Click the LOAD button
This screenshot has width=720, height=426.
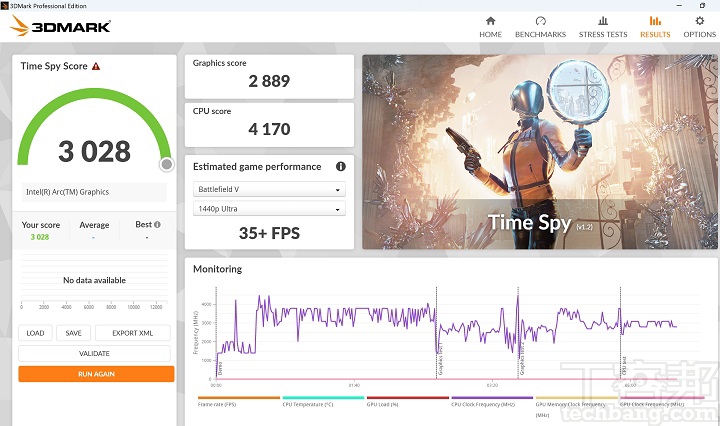pyautogui.click(x=35, y=333)
